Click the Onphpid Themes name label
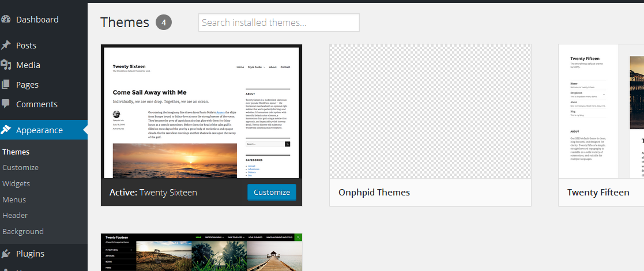Viewport: 644px width, 271px height. (x=374, y=192)
